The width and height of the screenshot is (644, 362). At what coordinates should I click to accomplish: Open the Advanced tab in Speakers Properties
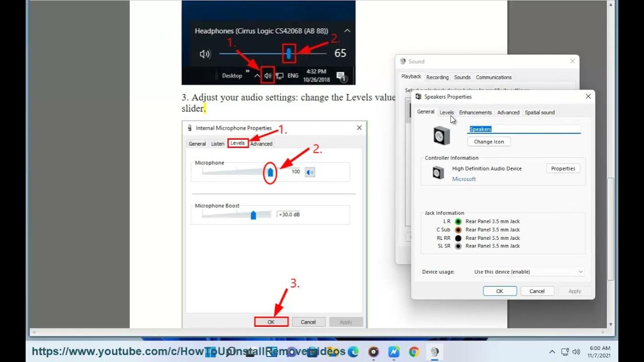click(x=508, y=113)
